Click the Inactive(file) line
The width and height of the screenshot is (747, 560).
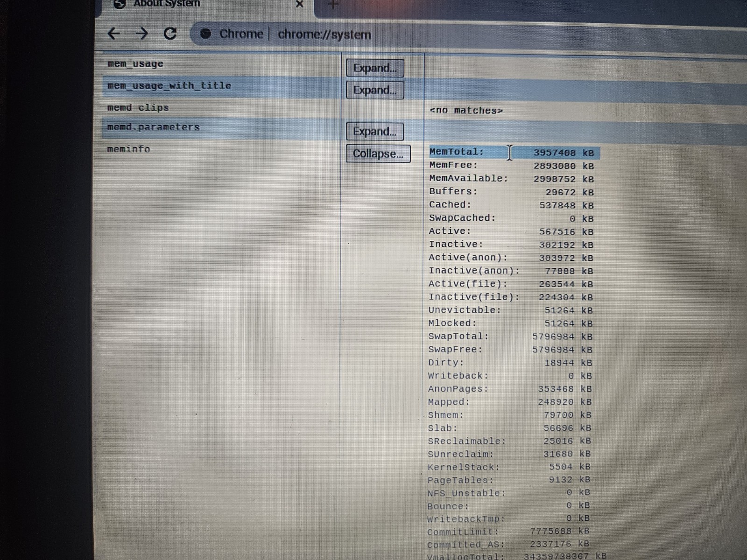click(511, 297)
